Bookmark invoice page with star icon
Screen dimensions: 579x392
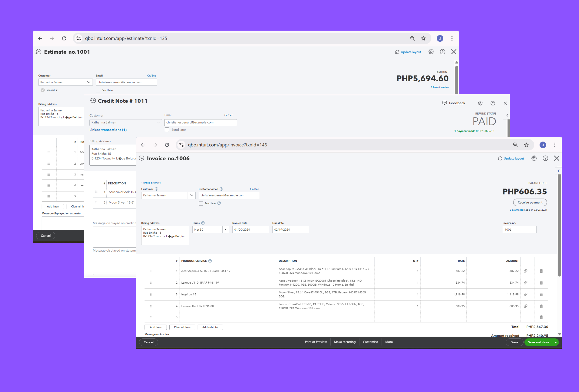click(x=526, y=145)
